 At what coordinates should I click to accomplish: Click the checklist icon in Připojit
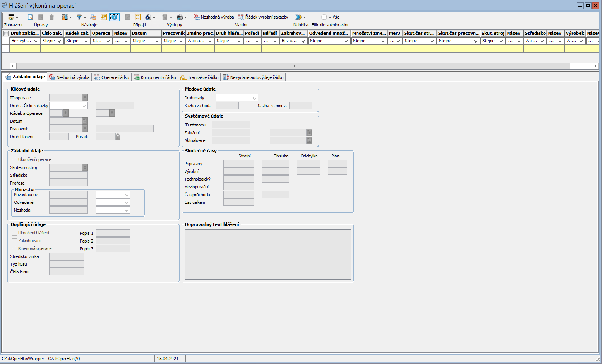click(x=138, y=17)
